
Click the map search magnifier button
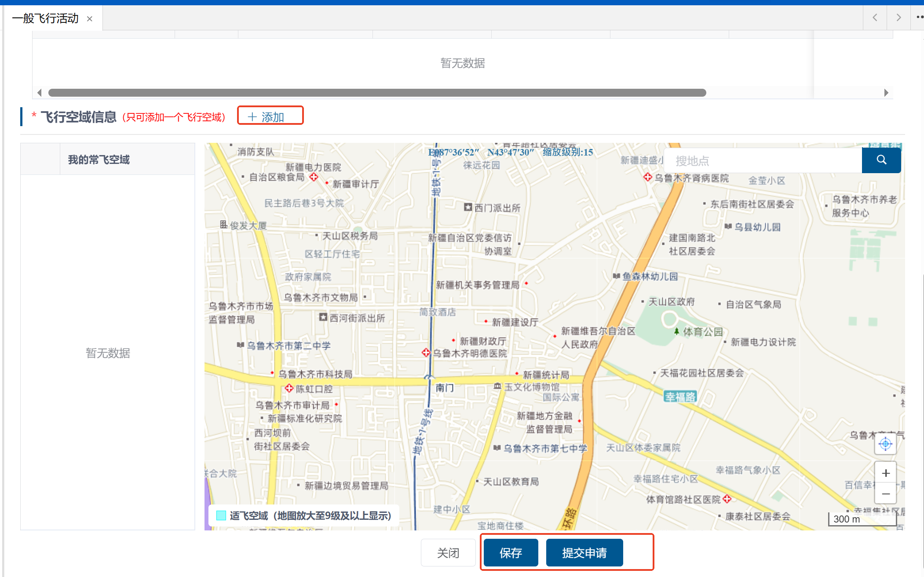coord(881,160)
